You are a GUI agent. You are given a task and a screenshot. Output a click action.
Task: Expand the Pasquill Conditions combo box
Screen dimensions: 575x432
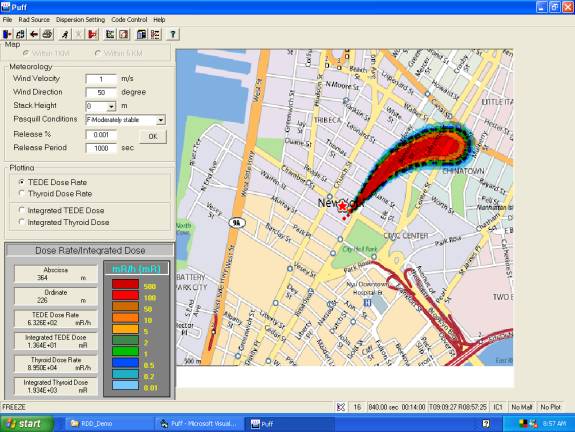click(x=161, y=120)
